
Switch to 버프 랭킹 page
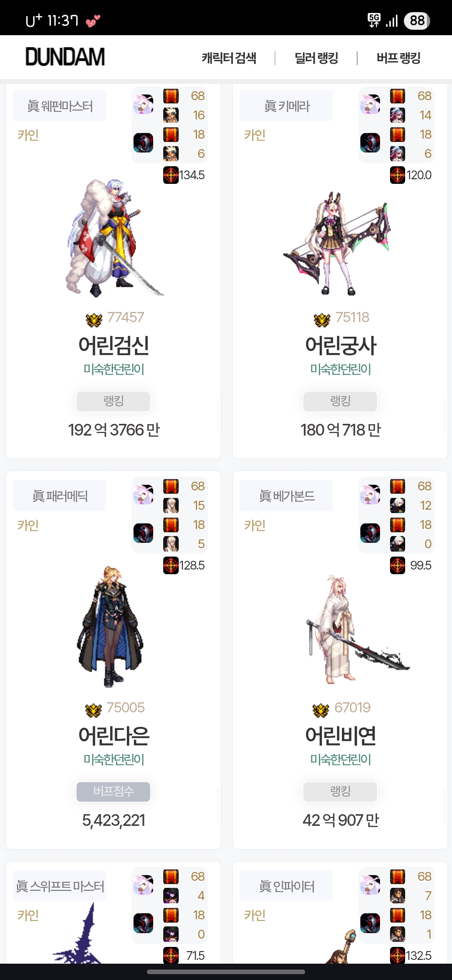tap(398, 58)
